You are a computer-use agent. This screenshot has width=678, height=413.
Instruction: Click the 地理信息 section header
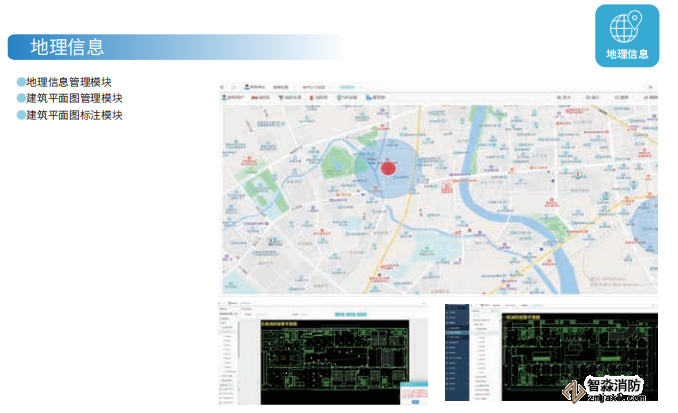tap(66, 47)
